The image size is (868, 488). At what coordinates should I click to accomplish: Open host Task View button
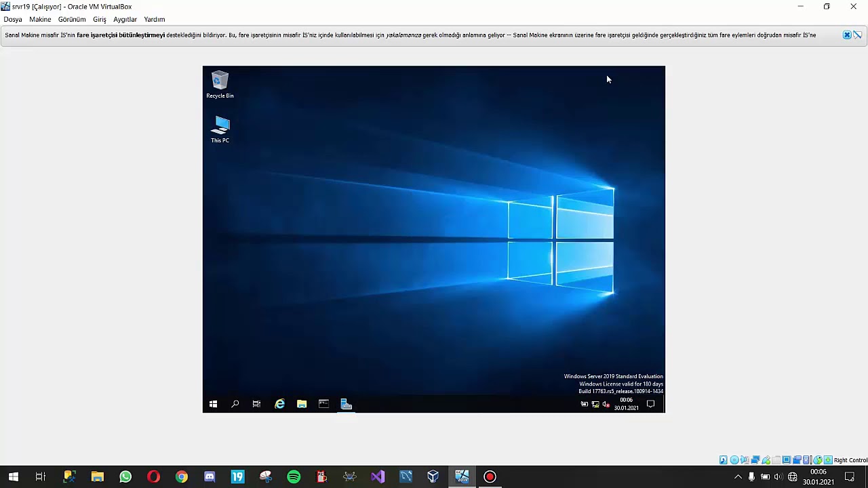[x=41, y=477]
